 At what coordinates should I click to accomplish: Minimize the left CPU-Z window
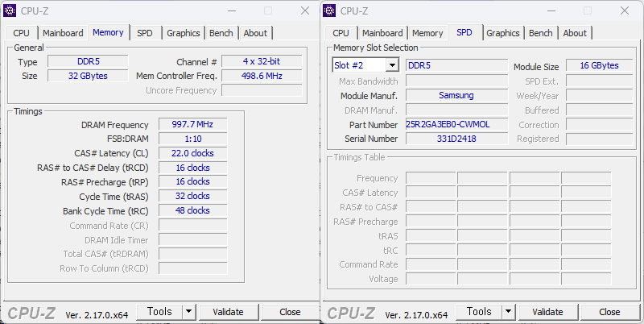tap(231, 10)
